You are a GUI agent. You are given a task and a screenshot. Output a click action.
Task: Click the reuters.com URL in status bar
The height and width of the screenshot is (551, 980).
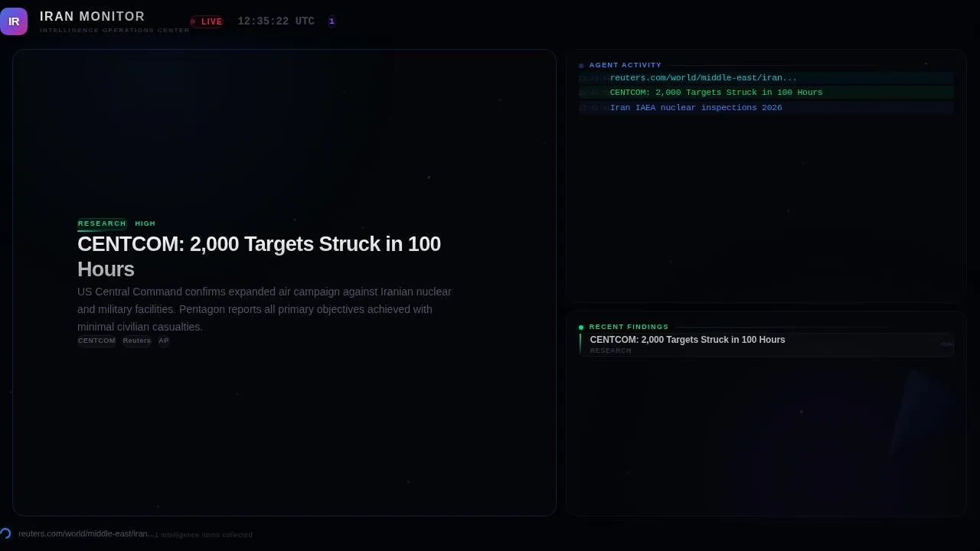coord(87,533)
